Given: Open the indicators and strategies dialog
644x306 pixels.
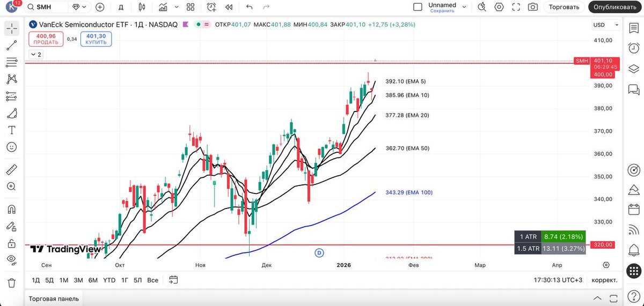Looking at the screenshot, I should (x=164, y=7).
